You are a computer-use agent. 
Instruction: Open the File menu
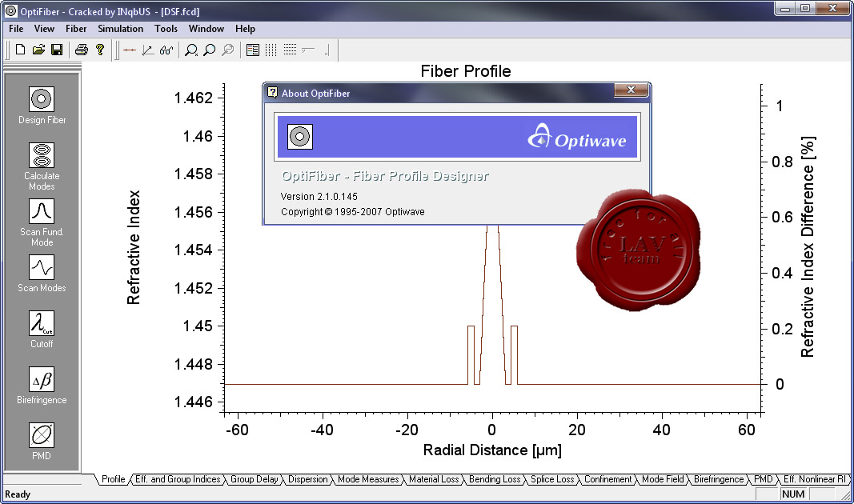16,29
